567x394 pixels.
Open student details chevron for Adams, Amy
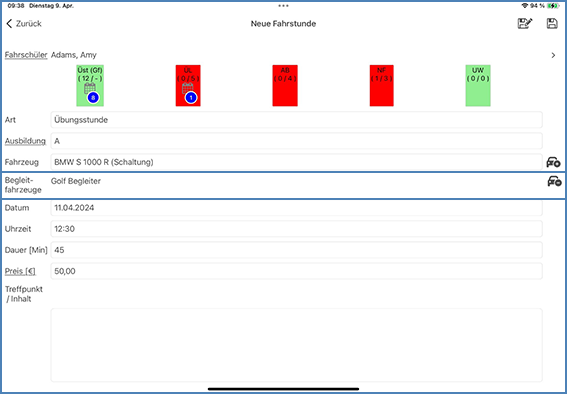553,55
